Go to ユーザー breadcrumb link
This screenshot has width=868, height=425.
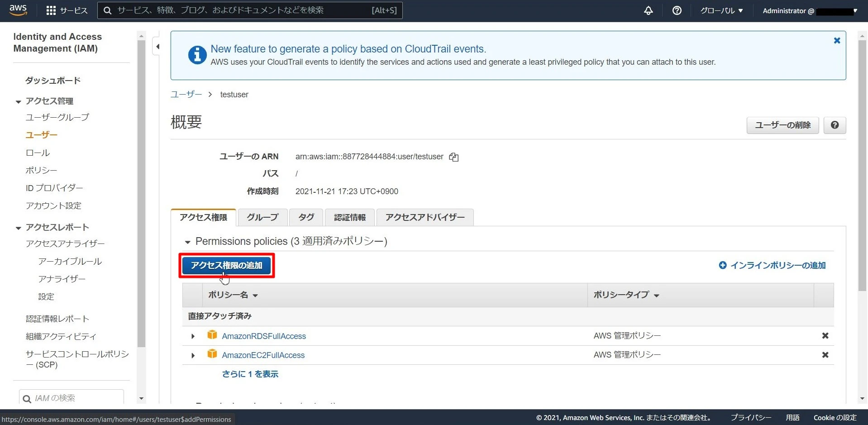(186, 94)
